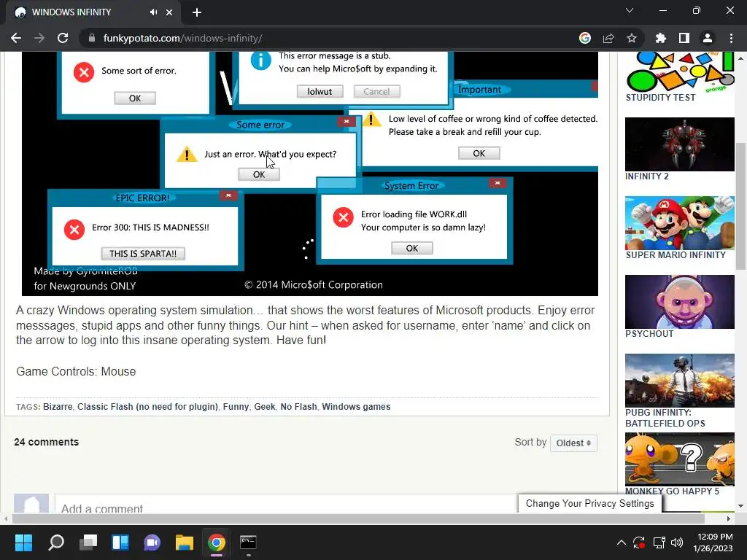Screen dimensions: 747x560
Task: Reload the funkypotato page
Action: pyautogui.click(x=63, y=38)
